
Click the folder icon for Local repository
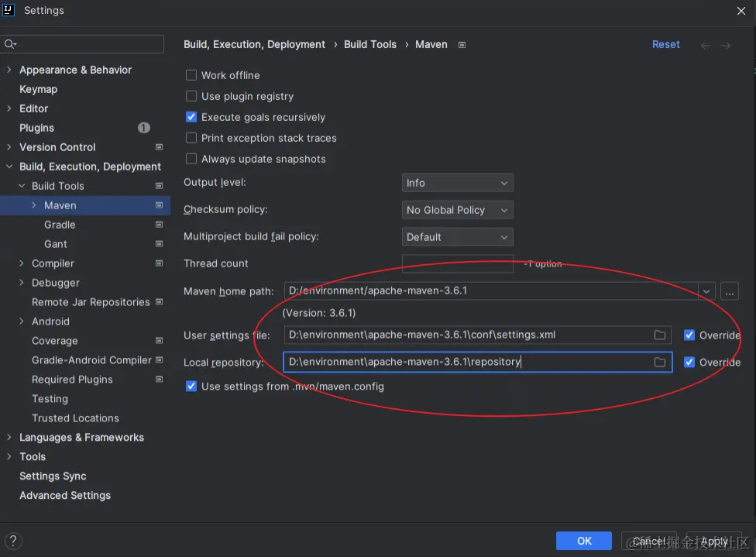click(x=660, y=363)
